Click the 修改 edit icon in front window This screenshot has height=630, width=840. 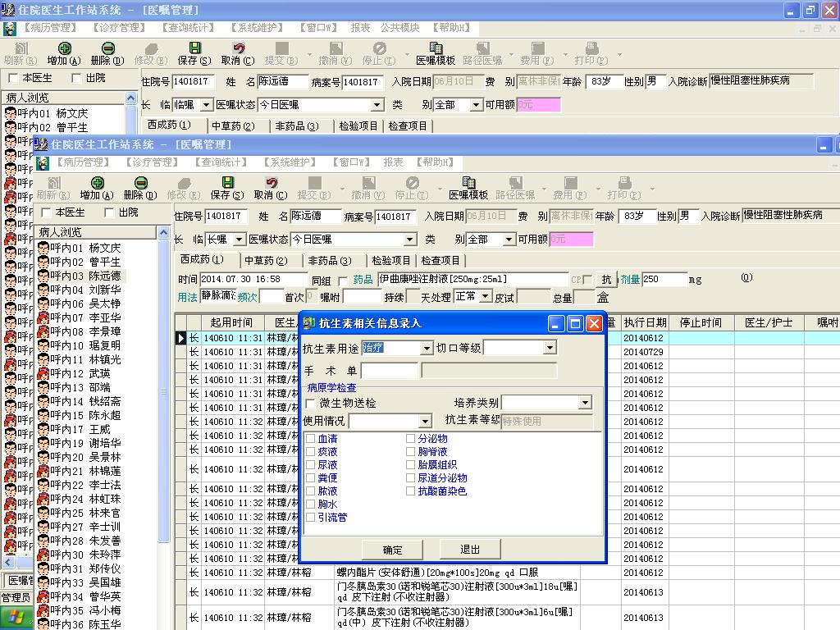(x=184, y=183)
